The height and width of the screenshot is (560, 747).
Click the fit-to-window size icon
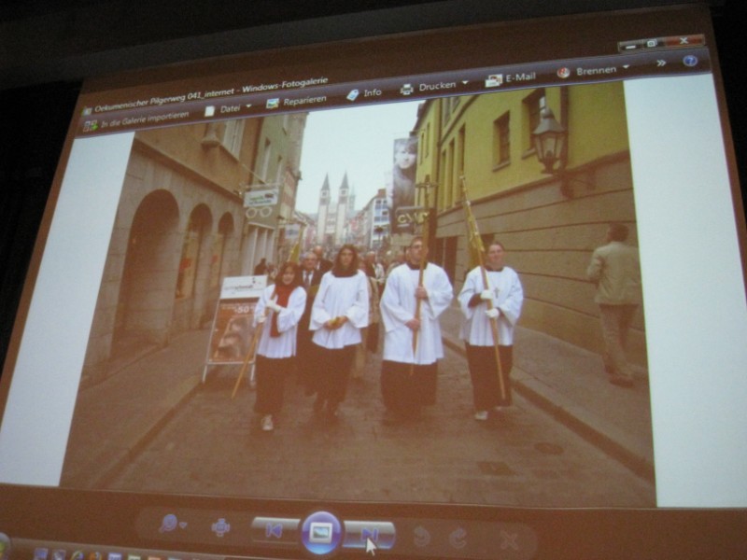tap(220, 527)
